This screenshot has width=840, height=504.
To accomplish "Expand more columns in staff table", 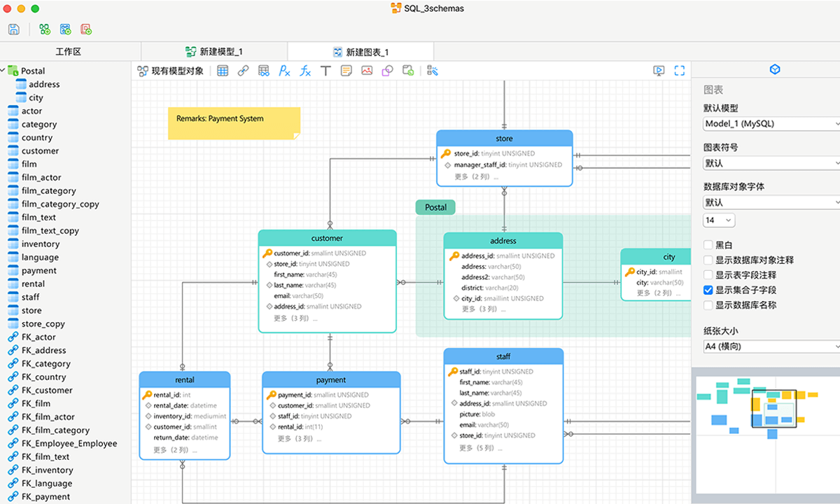I will pos(479,448).
